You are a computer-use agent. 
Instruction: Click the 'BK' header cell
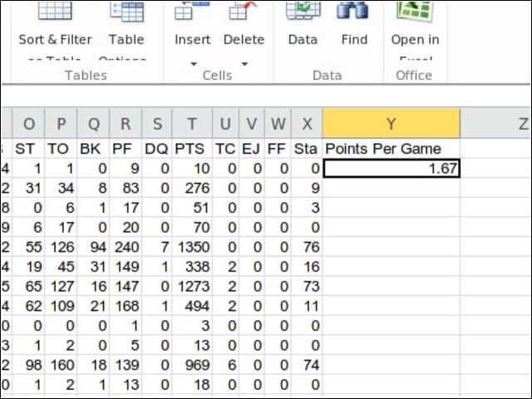pyautogui.click(x=93, y=149)
